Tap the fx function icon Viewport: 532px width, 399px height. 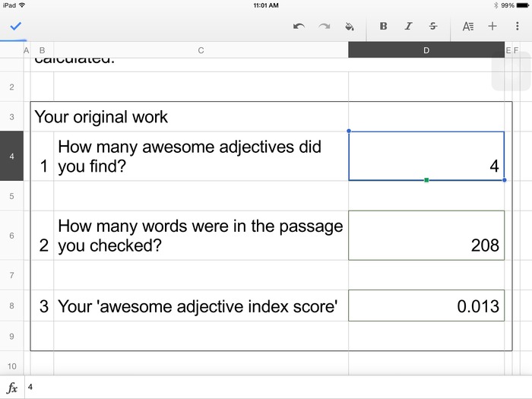12,387
